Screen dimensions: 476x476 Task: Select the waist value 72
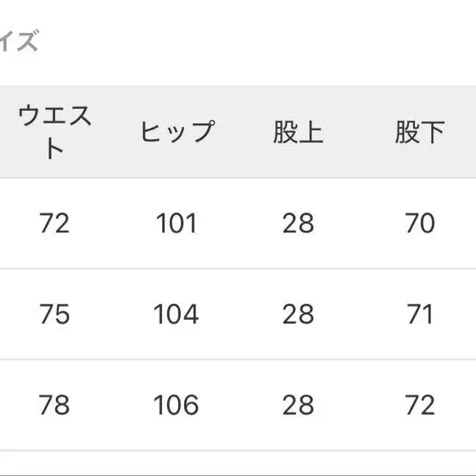(x=54, y=223)
